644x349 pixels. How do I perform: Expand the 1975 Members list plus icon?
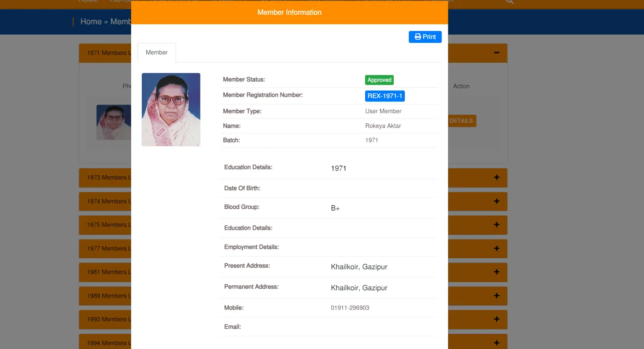(496, 225)
